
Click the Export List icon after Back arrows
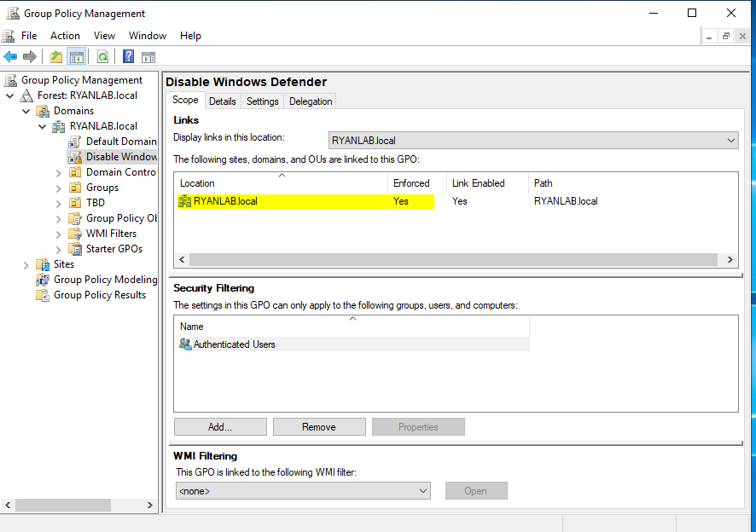click(x=55, y=56)
